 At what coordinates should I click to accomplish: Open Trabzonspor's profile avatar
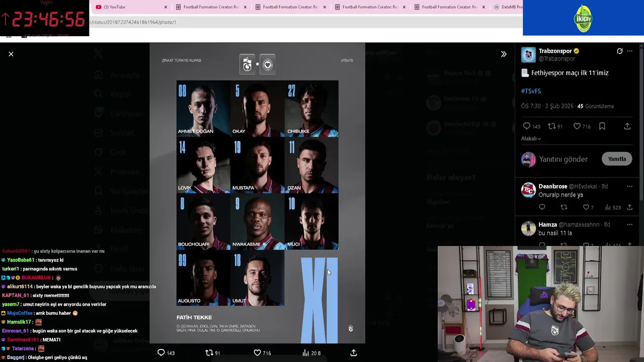528,54
